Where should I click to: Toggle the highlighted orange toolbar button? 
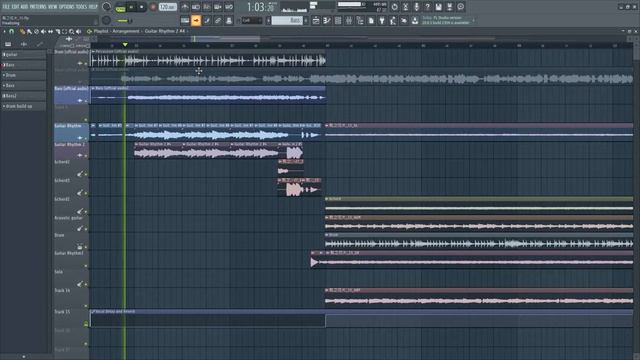(196, 20)
